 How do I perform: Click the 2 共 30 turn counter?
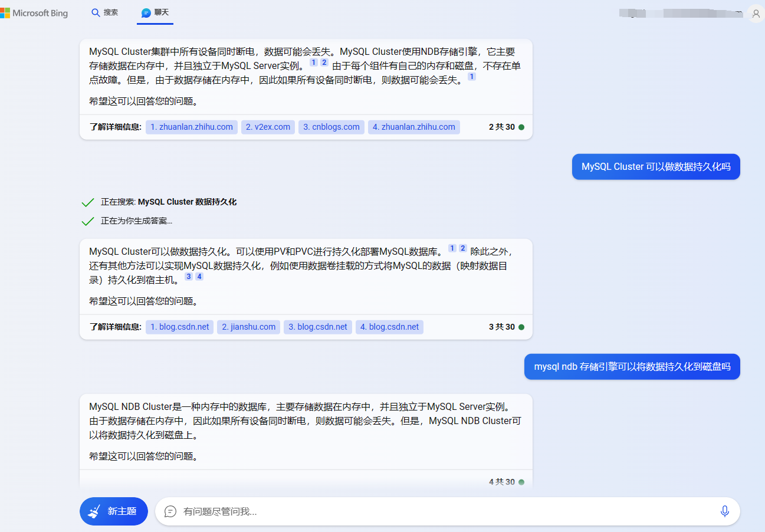[x=502, y=127]
